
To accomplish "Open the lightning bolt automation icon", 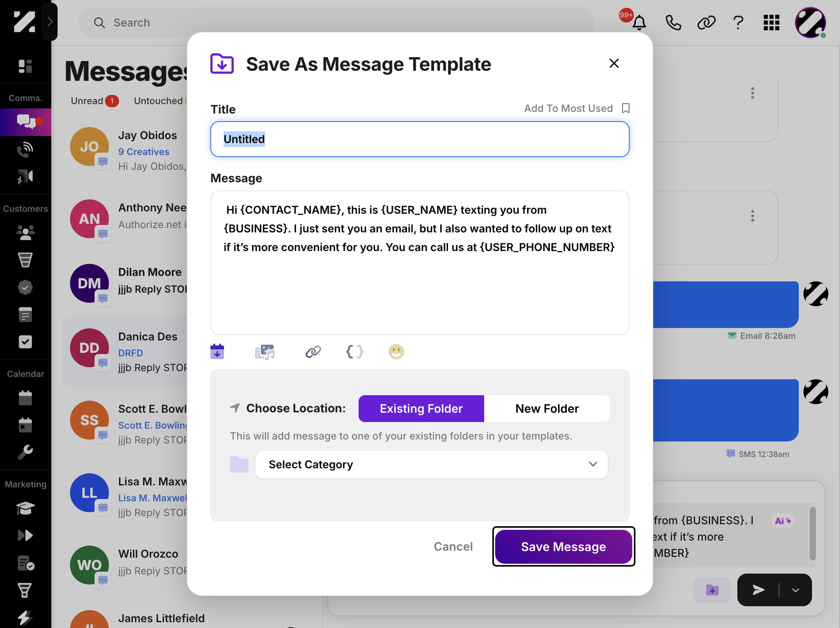I will click(x=24, y=618).
